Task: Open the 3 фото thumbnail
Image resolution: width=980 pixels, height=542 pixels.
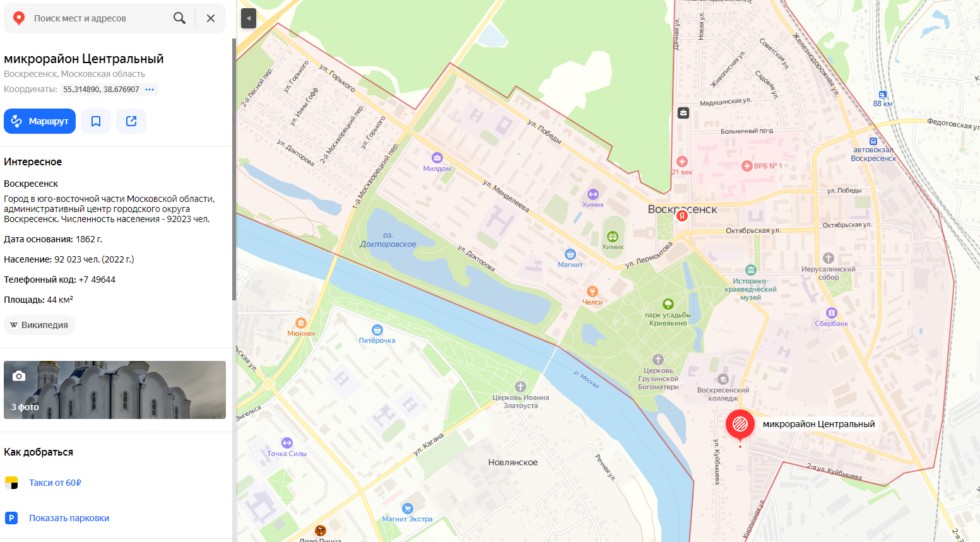Action: click(x=115, y=390)
